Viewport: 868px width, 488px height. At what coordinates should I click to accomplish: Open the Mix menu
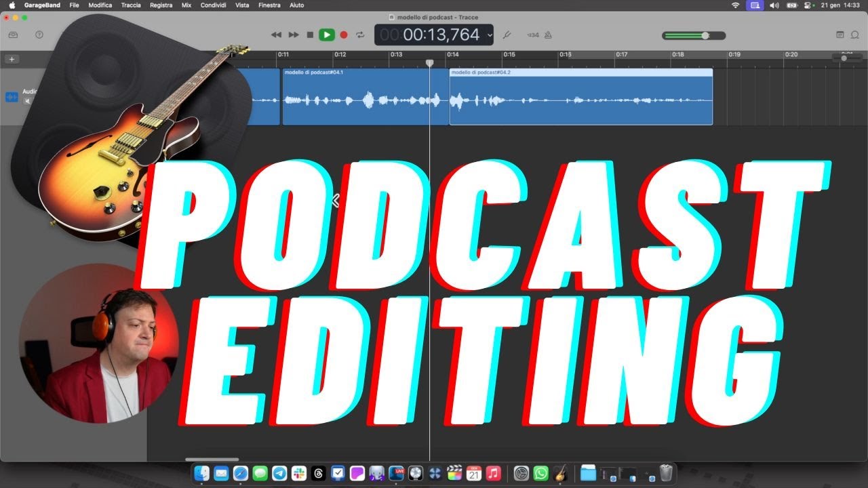pos(186,5)
